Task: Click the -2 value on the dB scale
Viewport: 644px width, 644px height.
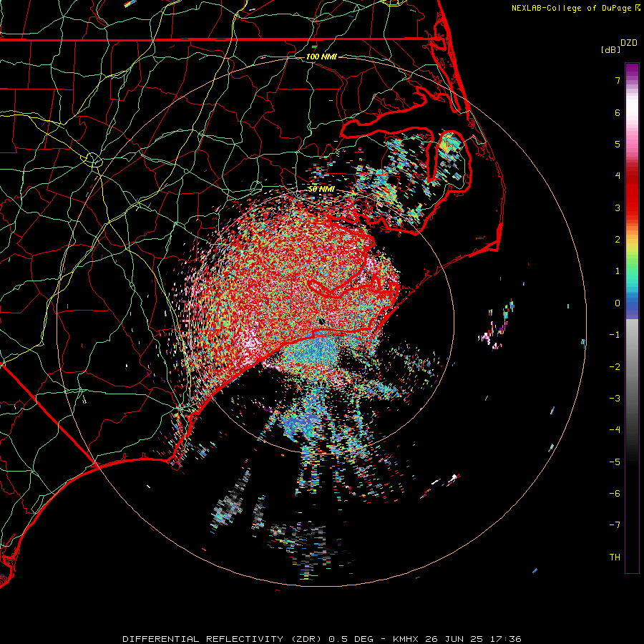Action: (615, 367)
